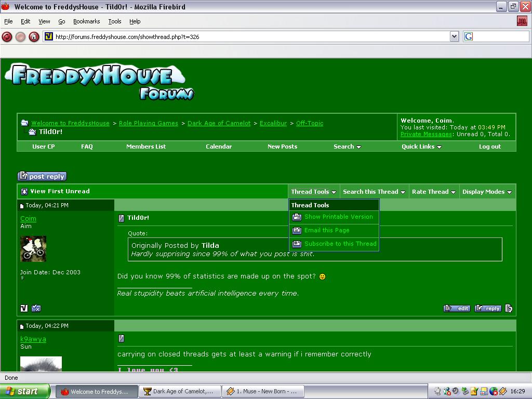Click the printer icon beside Show Printable Version
This screenshot has width=532, height=399.
(297, 217)
